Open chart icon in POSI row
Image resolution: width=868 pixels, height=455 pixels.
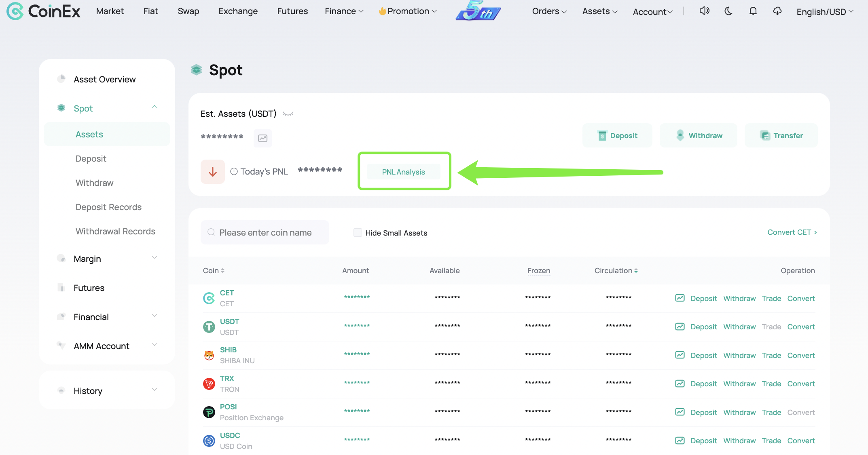click(x=680, y=412)
